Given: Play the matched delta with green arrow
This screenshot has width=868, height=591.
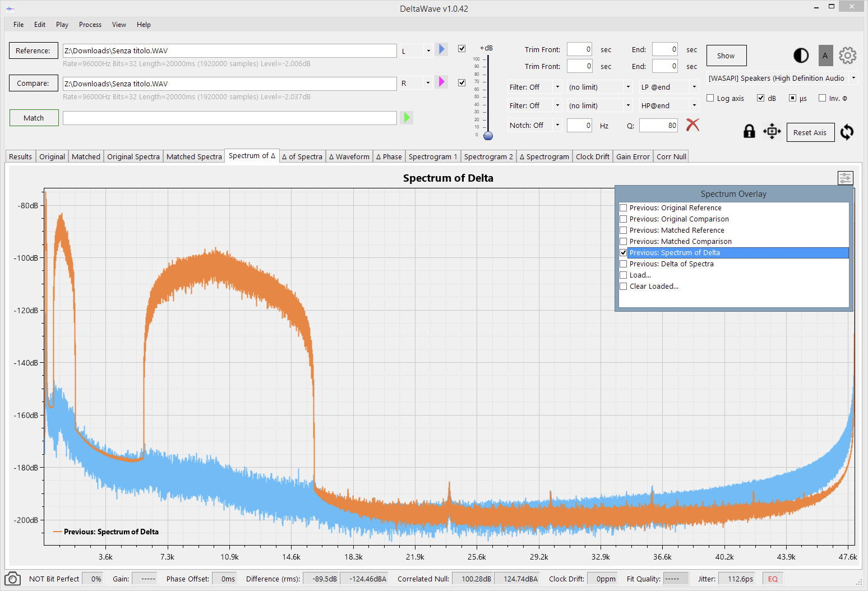Looking at the screenshot, I should coord(407,118).
